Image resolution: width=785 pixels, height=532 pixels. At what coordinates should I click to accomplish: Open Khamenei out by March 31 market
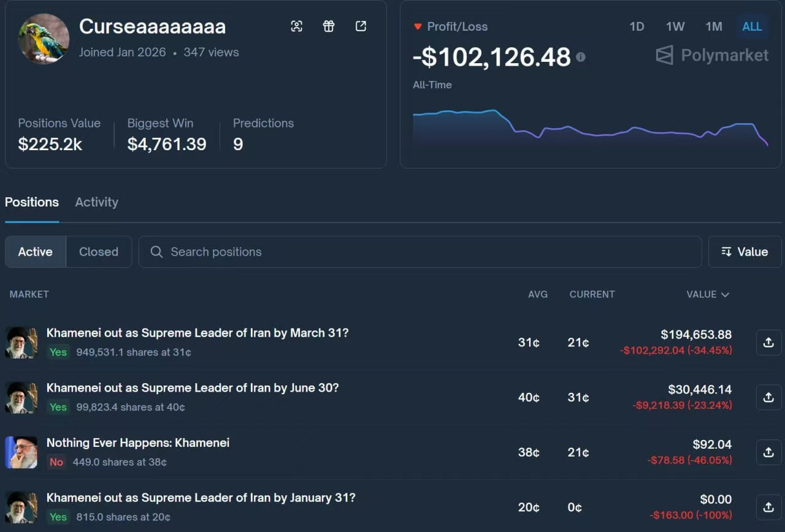197,333
